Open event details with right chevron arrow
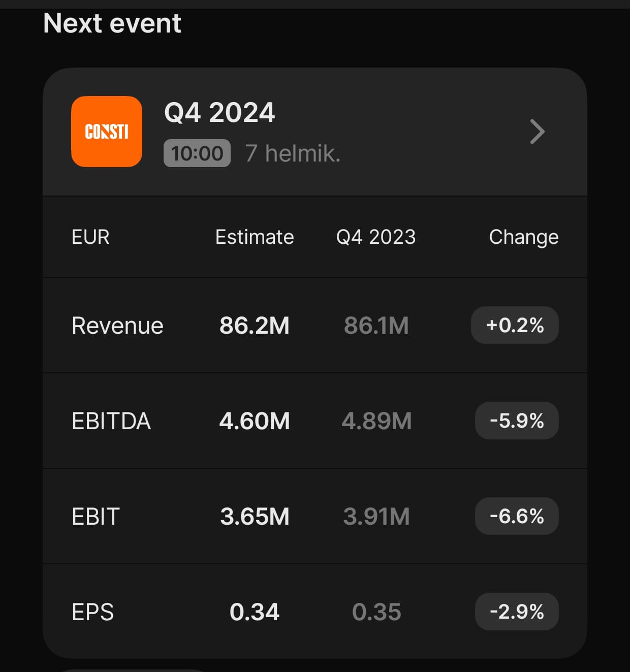This screenshot has width=630, height=672. [x=537, y=132]
